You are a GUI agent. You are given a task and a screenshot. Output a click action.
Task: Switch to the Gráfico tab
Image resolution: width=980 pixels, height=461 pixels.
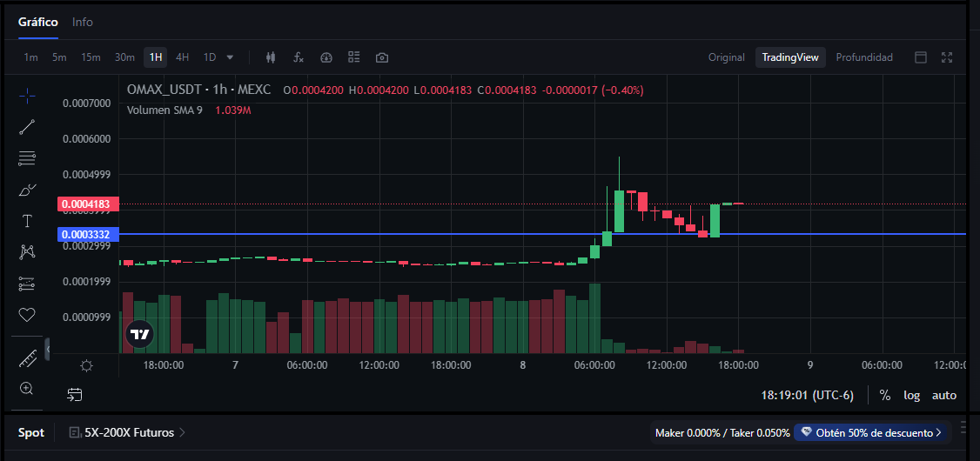point(38,23)
